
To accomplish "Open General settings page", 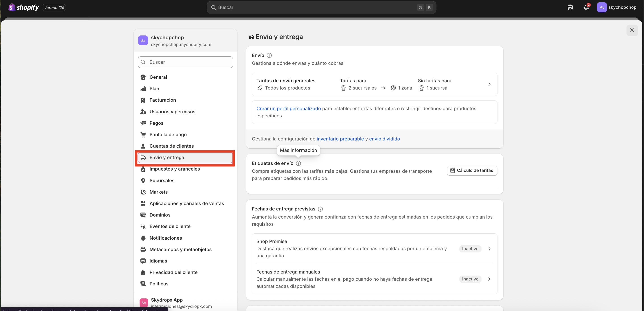I will click(185, 77).
